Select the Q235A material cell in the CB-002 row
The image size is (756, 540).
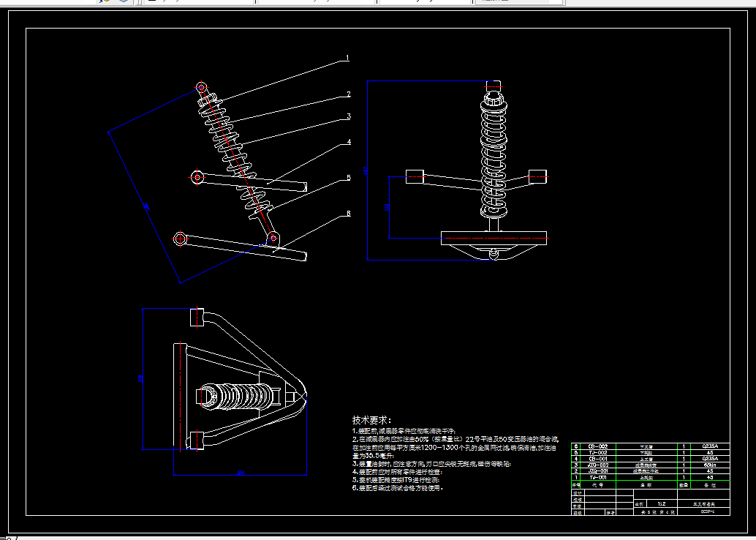click(710, 446)
